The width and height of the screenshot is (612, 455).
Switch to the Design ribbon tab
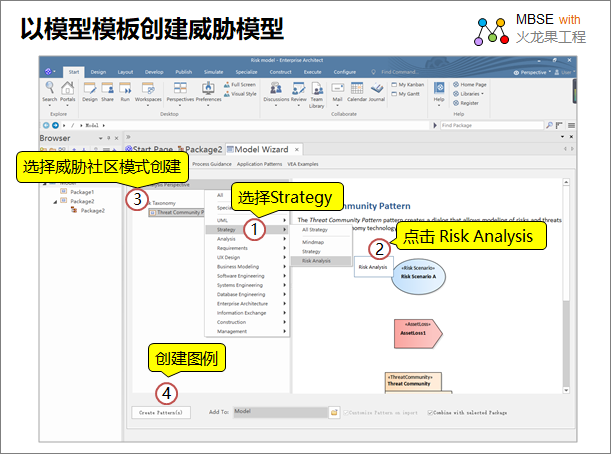pos(98,72)
